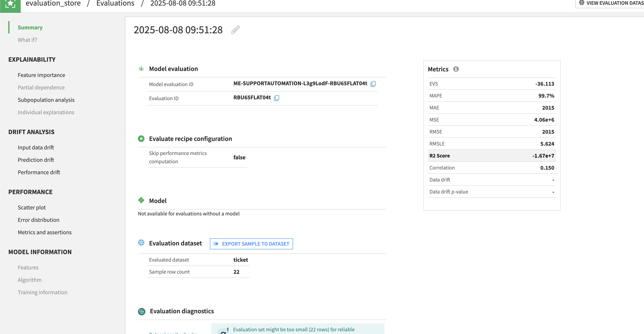The width and height of the screenshot is (644, 334).
Task: Click the 2025-08-08 09:51:28 breadcrumb
Action: click(x=183, y=4)
